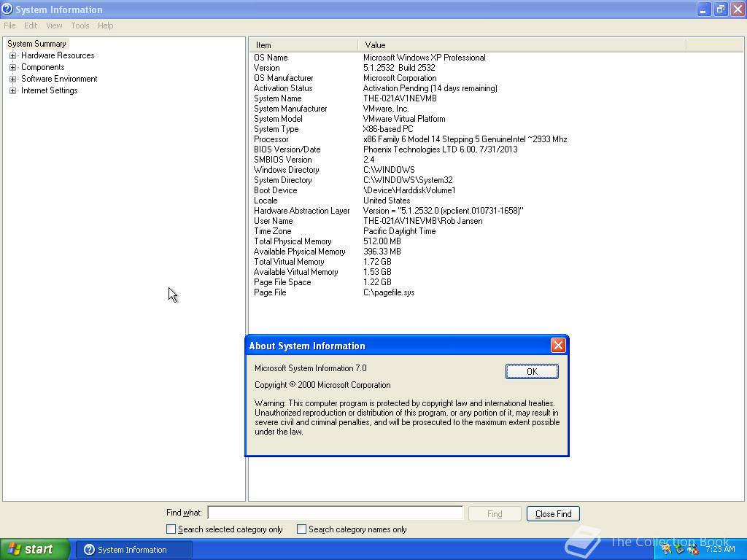
Task: Open the View menu
Action: [54, 26]
